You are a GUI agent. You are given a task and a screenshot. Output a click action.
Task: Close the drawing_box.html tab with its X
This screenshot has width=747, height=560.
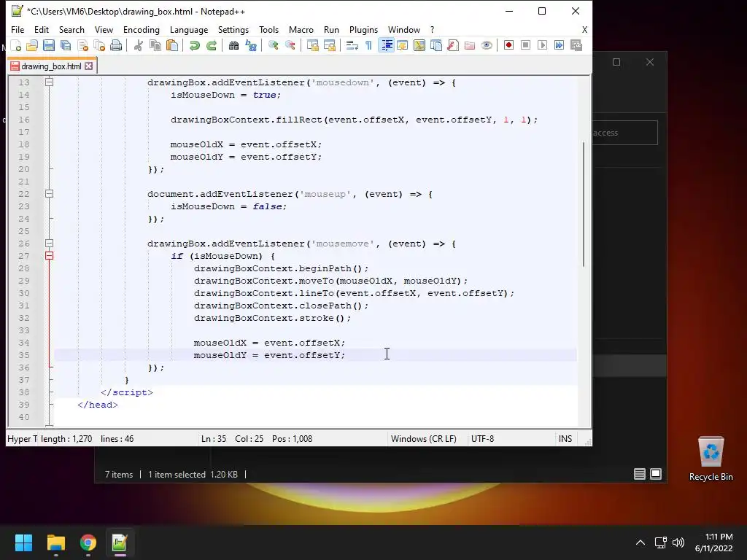[88, 66]
